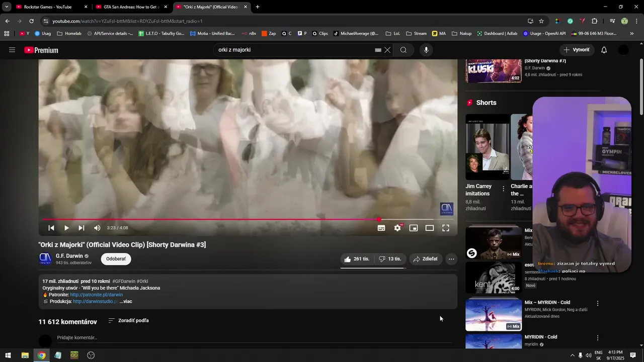644x362 pixels.
Task: Open the tab search dropdown arrow
Action: coord(7,7)
